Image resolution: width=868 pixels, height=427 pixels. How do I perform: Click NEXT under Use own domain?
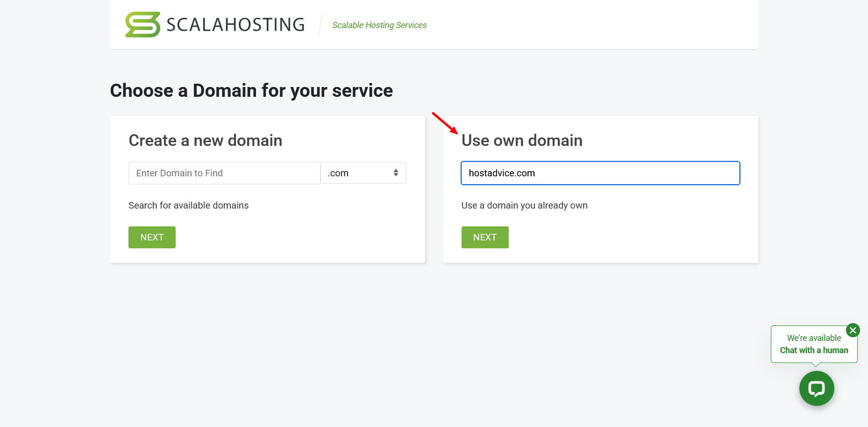coord(485,237)
